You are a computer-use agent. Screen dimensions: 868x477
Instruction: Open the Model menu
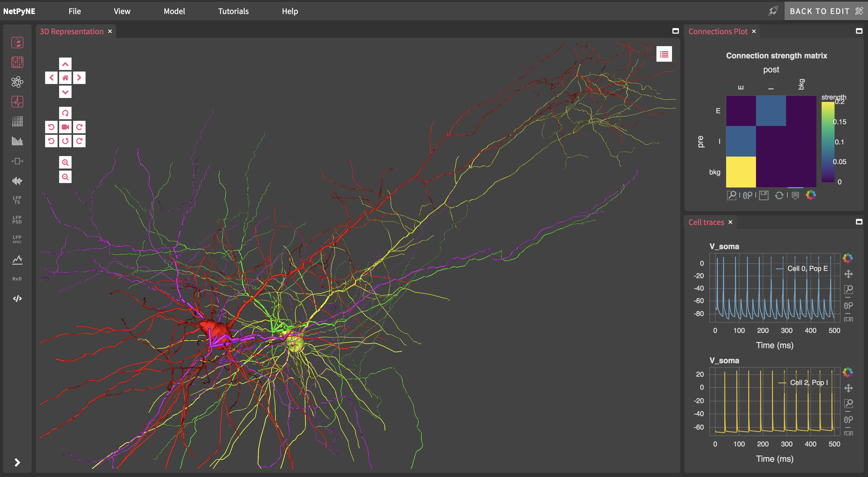tap(174, 11)
